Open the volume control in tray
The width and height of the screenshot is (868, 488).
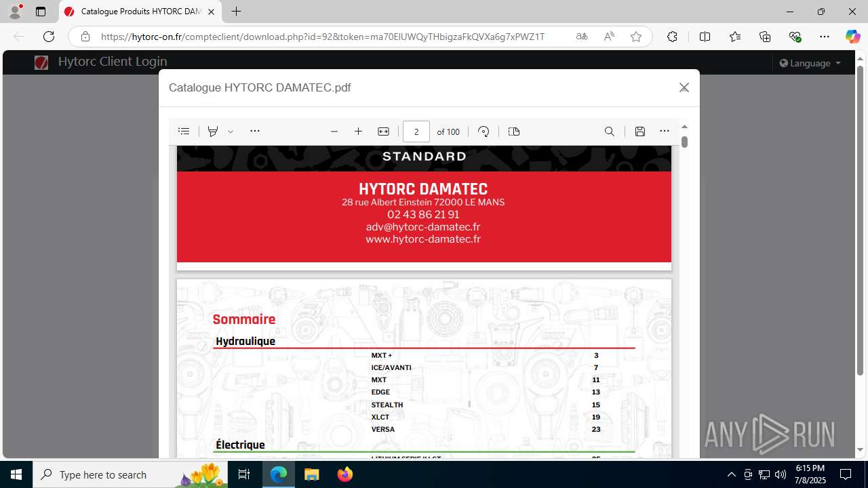point(781,474)
